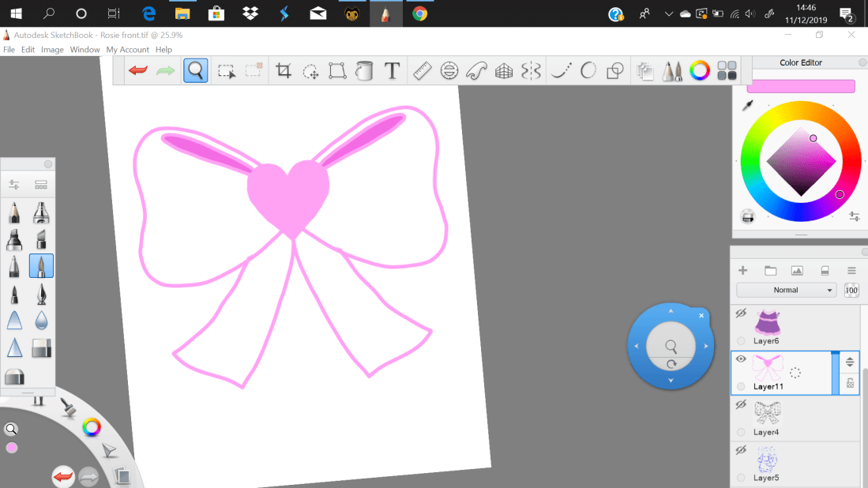This screenshot has height=488, width=868.
Task: Activate the Ruler tool
Action: (422, 71)
